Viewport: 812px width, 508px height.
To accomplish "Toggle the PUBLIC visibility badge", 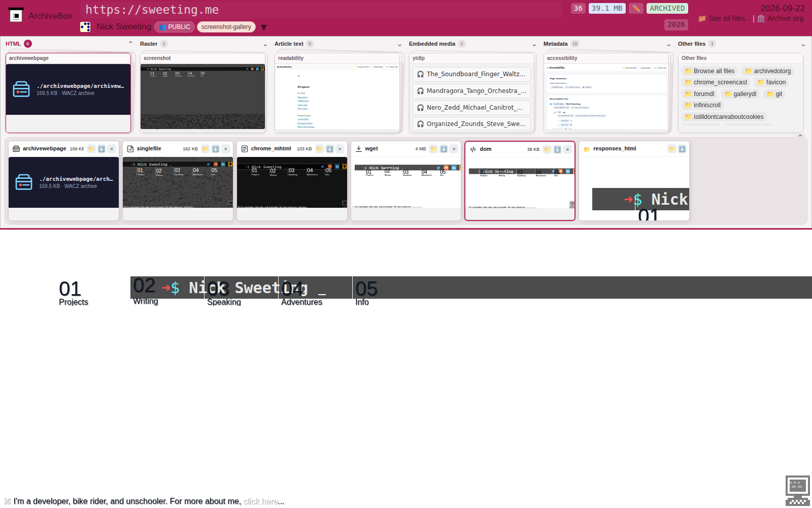I will pos(175,27).
